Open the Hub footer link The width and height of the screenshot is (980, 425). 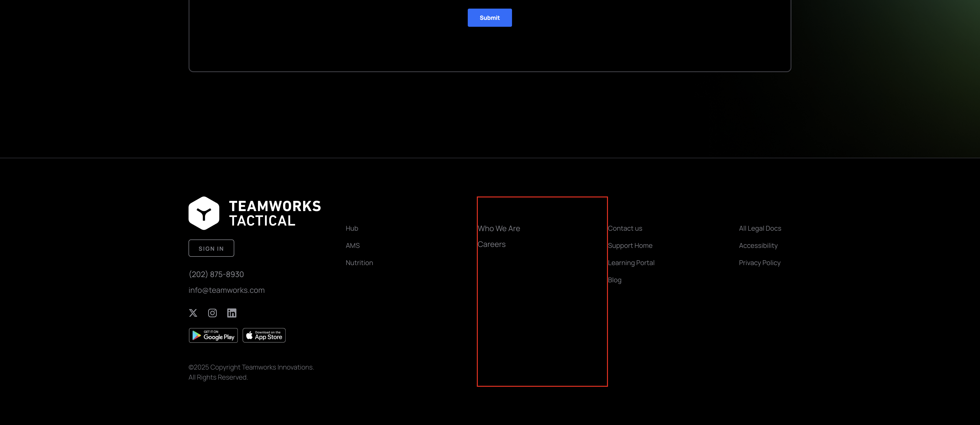coord(351,229)
